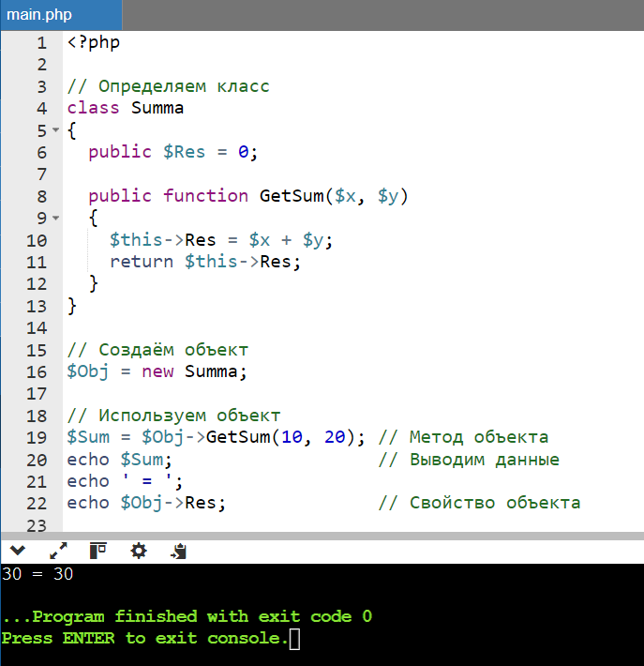Click line number 14 in the gutter

pos(37,328)
